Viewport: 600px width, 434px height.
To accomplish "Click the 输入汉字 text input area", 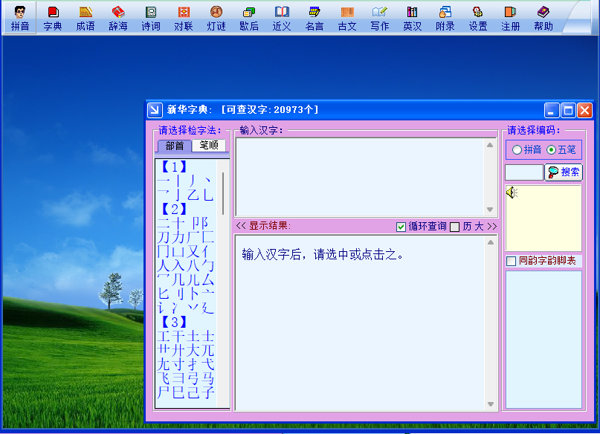I will click(360, 176).
